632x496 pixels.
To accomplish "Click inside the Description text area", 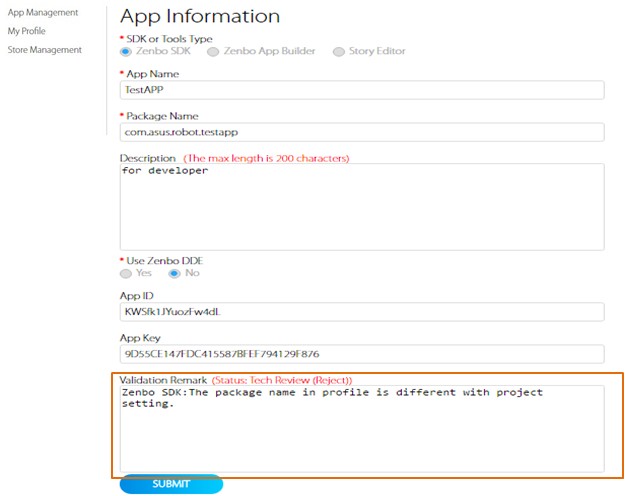I will (362, 207).
